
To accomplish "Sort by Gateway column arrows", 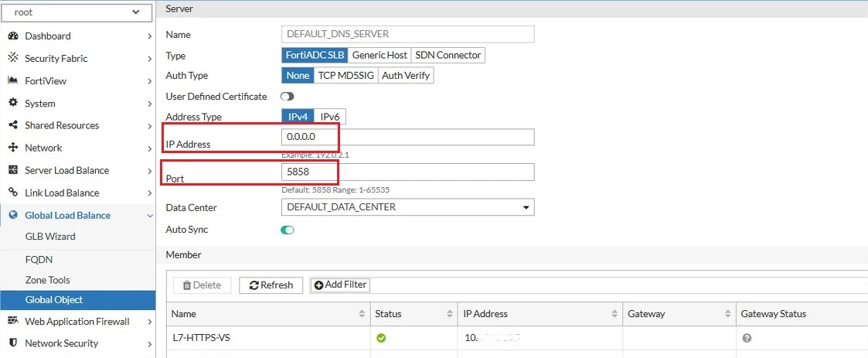I will (x=728, y=314).
